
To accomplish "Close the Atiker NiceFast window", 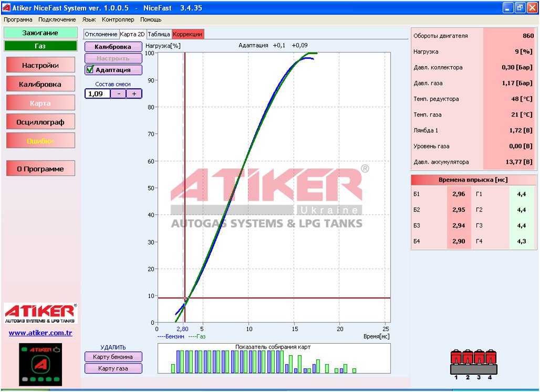I will coord(532,7).
